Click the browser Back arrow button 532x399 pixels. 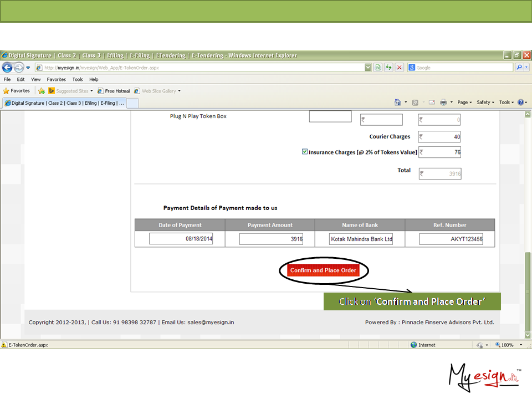(x=7, y=68)
